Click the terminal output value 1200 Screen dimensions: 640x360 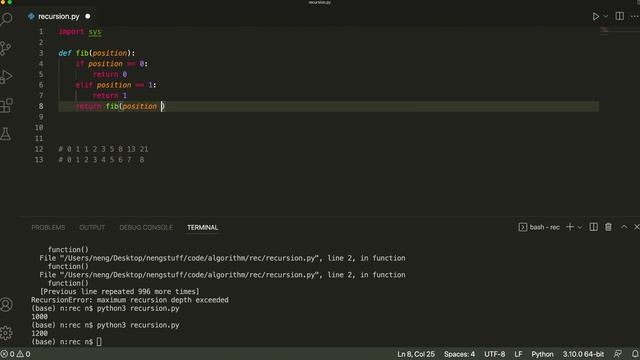(39, 333)
